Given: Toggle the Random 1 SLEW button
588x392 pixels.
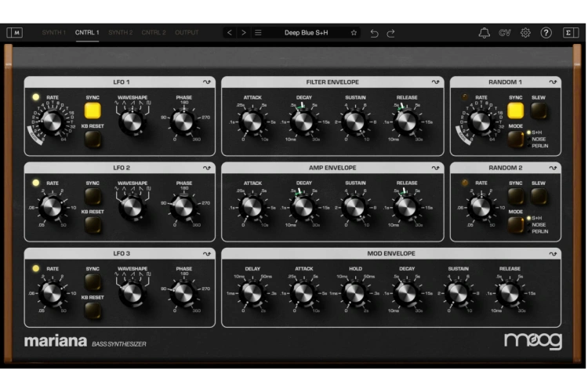Looking at the screenshot, I should [539, 111].
